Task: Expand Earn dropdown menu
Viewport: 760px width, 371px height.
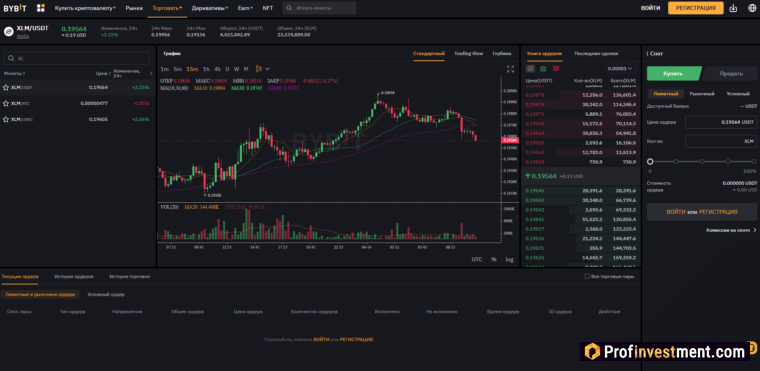Action: [245, 8]
